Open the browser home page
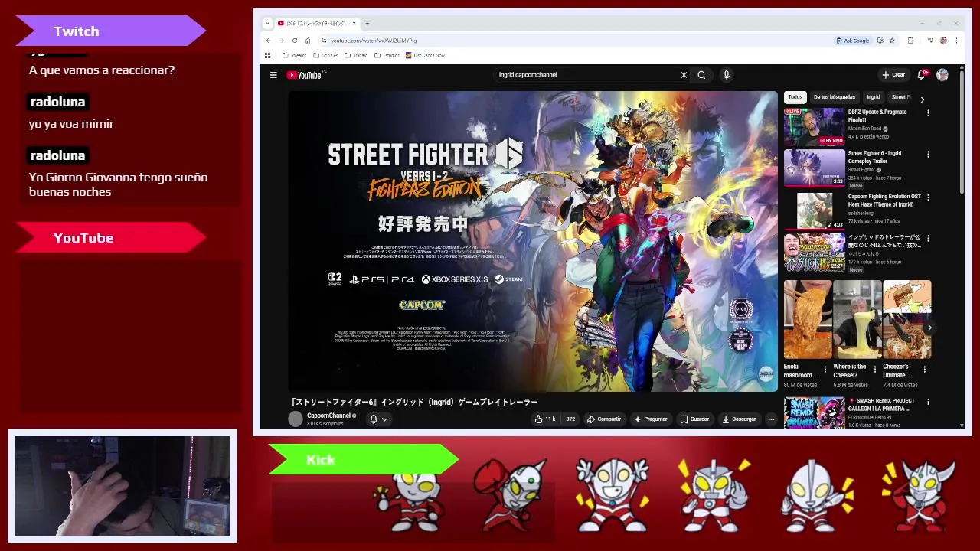 click(x=308, y=41)
